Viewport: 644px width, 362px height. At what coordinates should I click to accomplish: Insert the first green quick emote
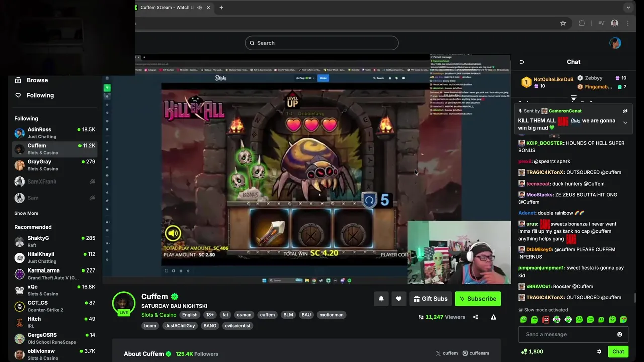(523, 320)
